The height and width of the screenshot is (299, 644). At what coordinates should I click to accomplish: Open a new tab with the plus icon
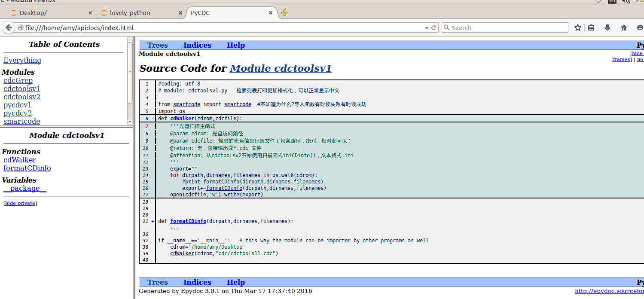[284, 13]
